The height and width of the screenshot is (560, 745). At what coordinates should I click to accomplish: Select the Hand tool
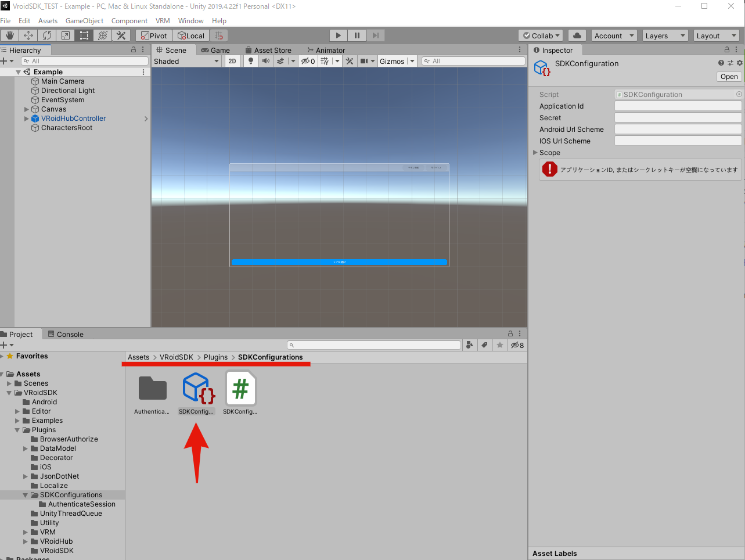pos(9,35)
